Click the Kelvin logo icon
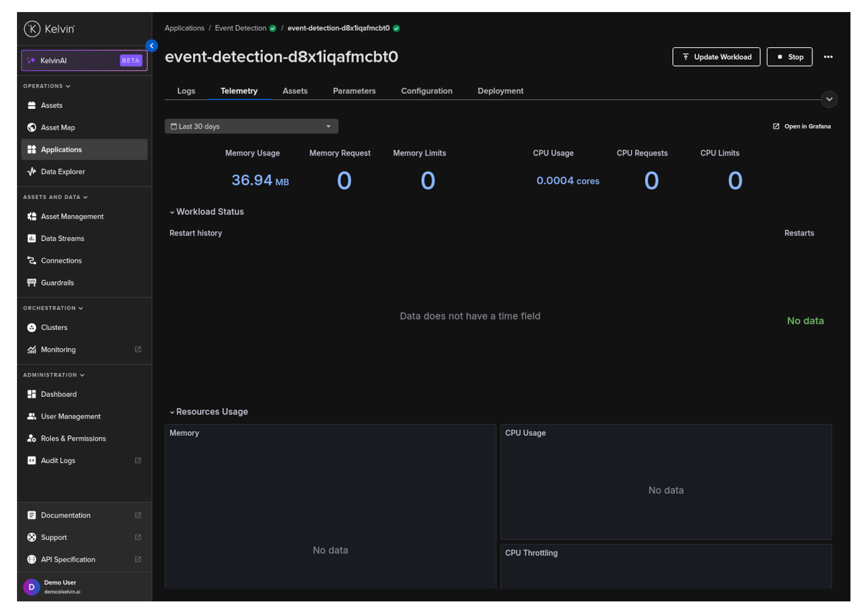This screenshot has height=614, width=868. (32, 29)
